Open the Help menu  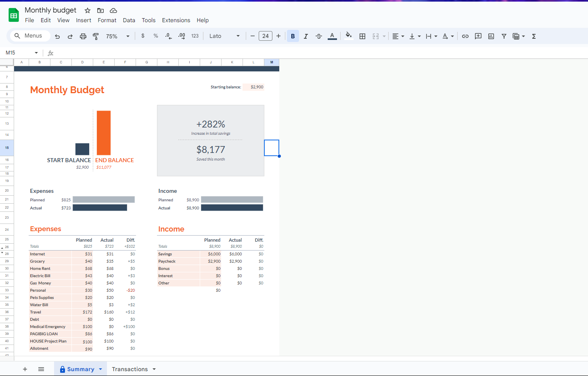pyautogui.click(x=203, y=20)
